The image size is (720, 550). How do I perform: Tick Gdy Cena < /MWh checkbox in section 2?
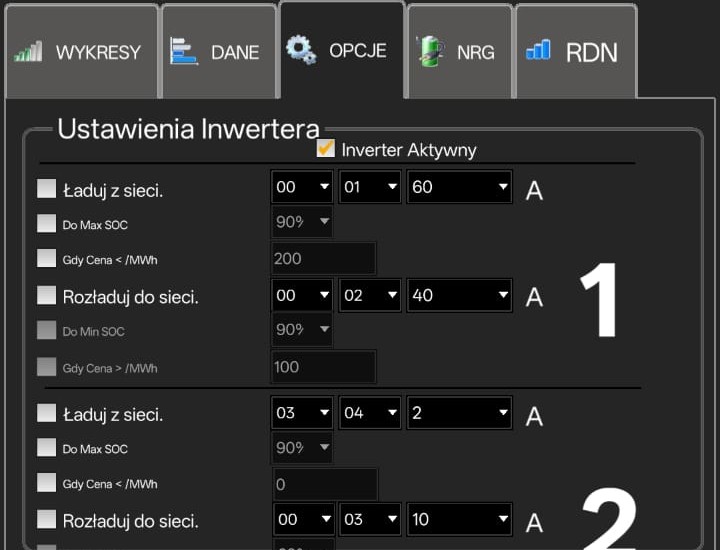46,483
